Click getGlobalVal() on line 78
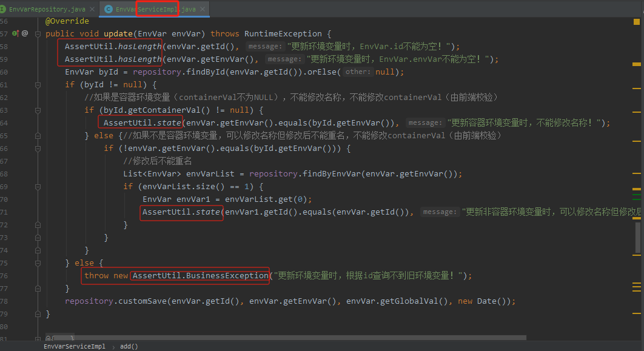Viewport: 644px width, 351px height. coord(414,301)
